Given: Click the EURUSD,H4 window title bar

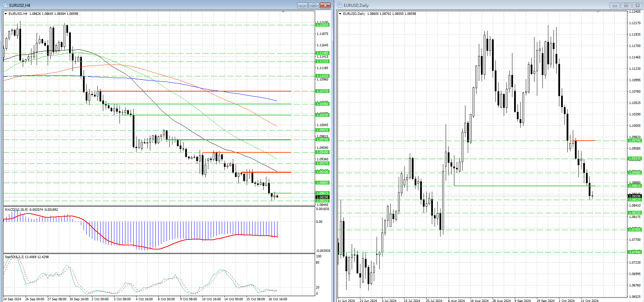Looking at the screenshot, I should tap(138, 5).
